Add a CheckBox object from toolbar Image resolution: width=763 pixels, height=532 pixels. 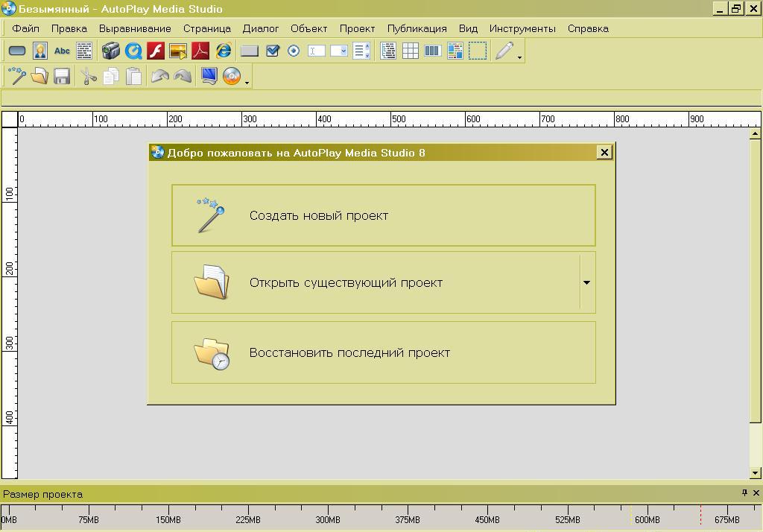click(x=273, y=51)
